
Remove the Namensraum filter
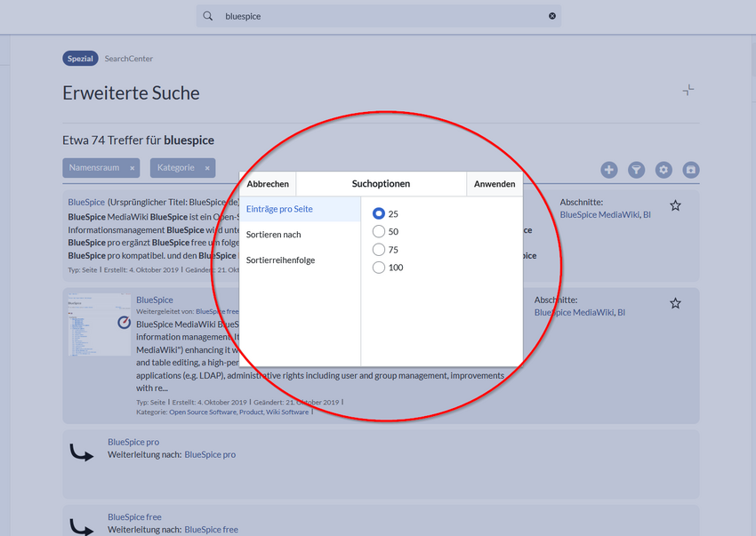(x=133, y=168)
